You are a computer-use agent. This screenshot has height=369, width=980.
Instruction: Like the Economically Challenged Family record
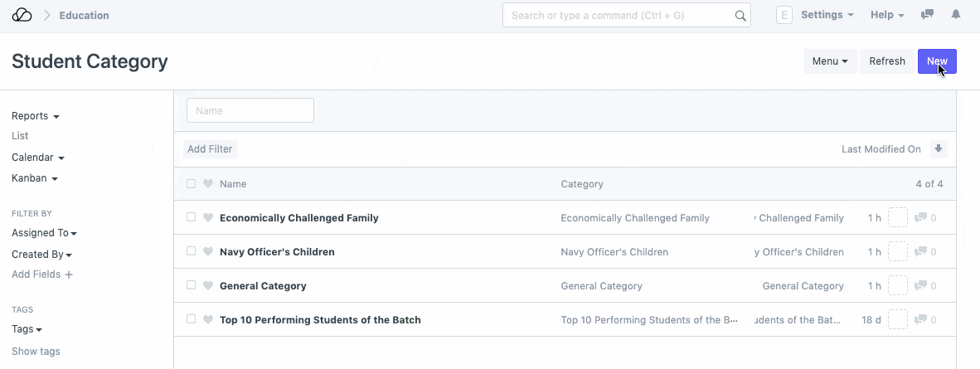208,218
